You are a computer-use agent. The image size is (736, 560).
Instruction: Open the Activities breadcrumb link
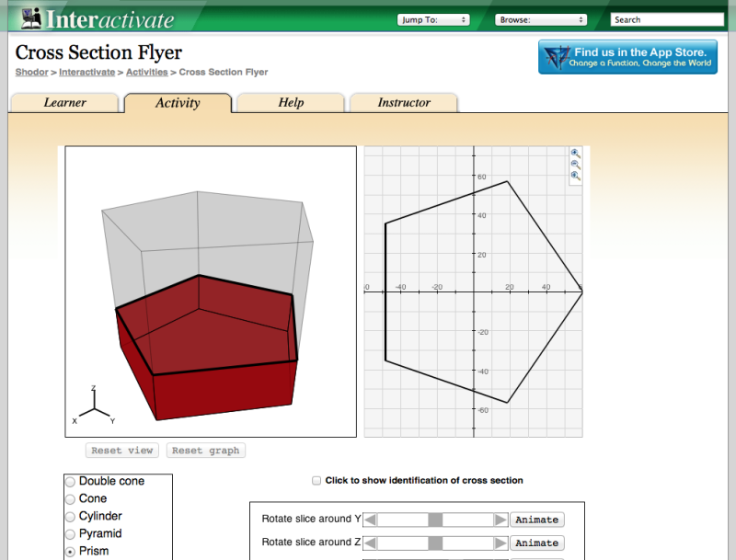click(146, 72)
